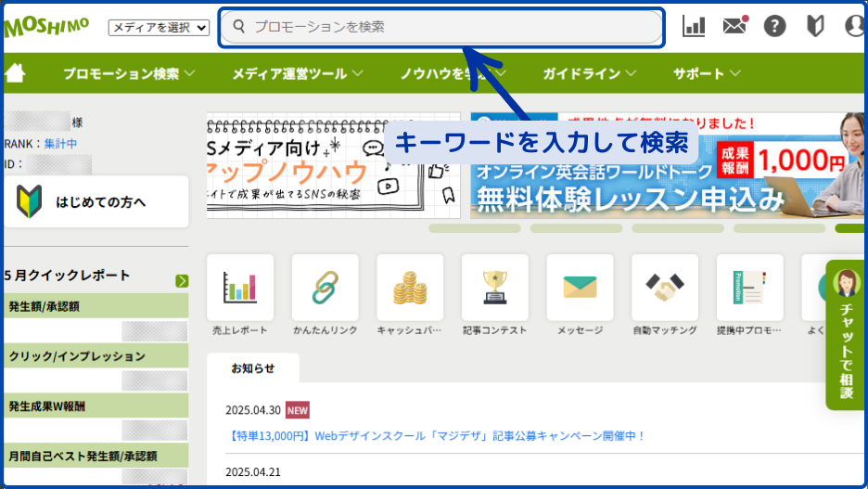
Task: Select the お知らせ tab
Action: coord(252,367)
